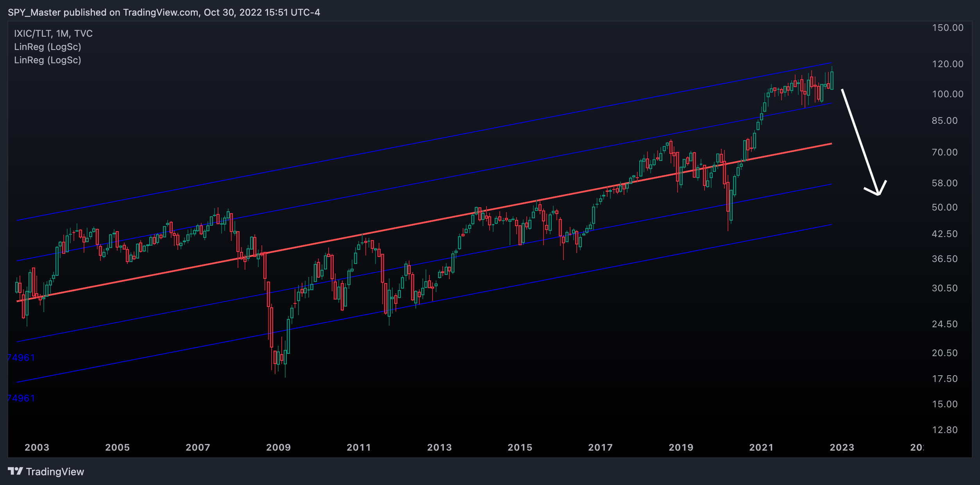
Task: Click the 58.00 price axis label
Action: [x=945, y=183]
